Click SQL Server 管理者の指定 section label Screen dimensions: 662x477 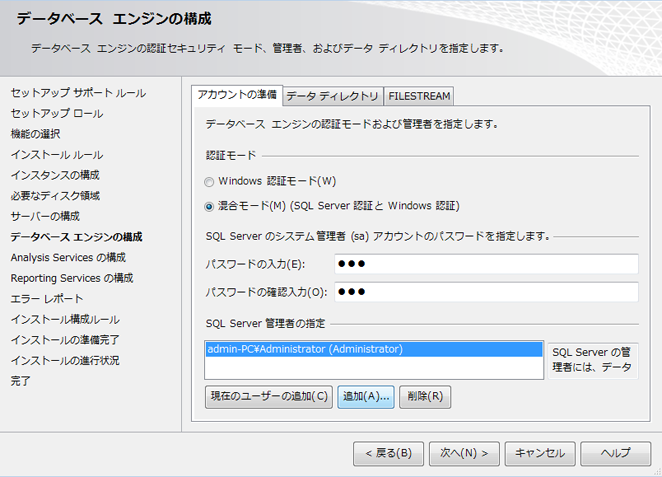(266, 324)
